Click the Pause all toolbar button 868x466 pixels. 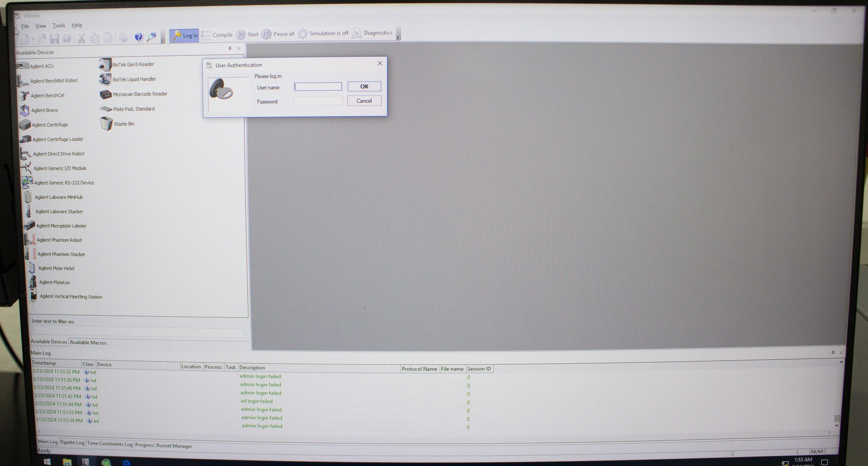[278, 34]
